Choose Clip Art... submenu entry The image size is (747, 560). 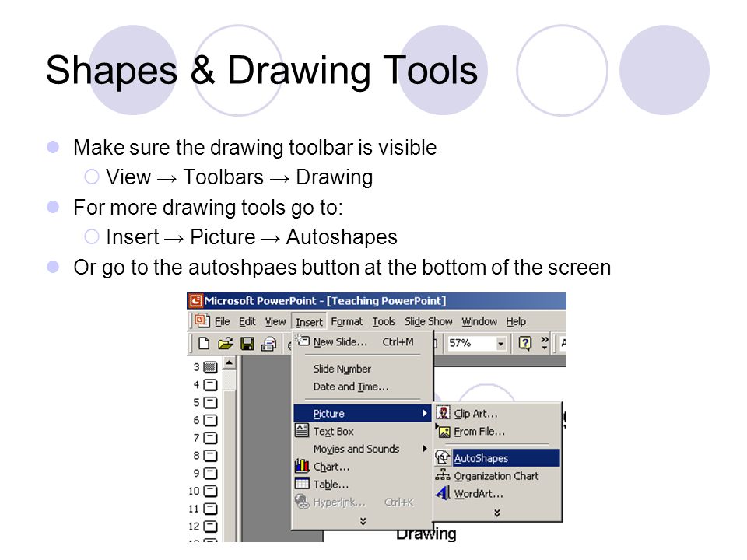(497, 413)
